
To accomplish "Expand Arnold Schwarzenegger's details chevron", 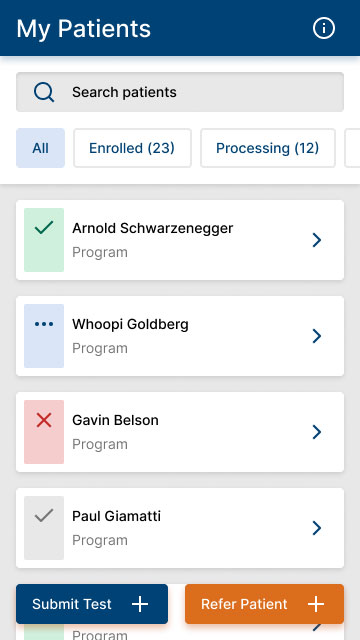I will point(317,240).
